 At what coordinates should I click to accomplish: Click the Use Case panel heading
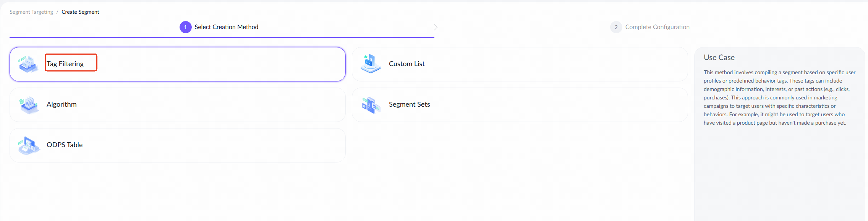click(x=719, y=57)
